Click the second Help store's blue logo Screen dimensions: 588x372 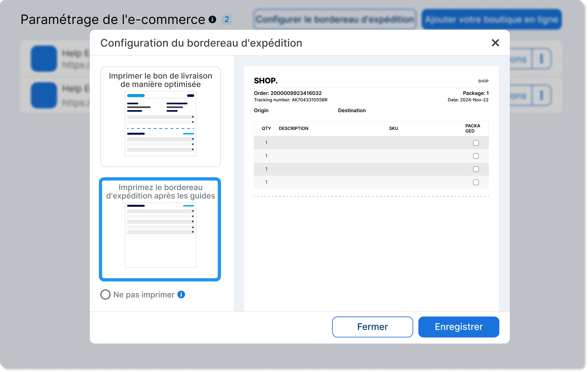44,95
